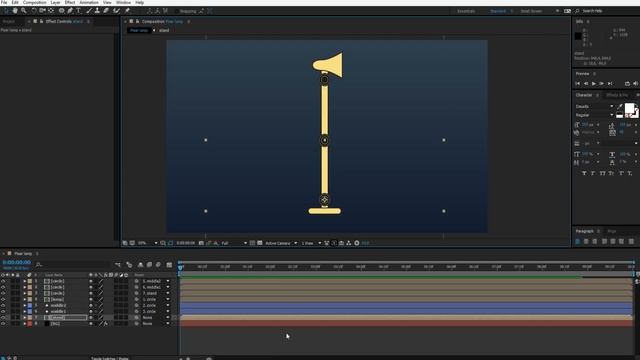Select the Puppet Pin tool

click(127, 11)
